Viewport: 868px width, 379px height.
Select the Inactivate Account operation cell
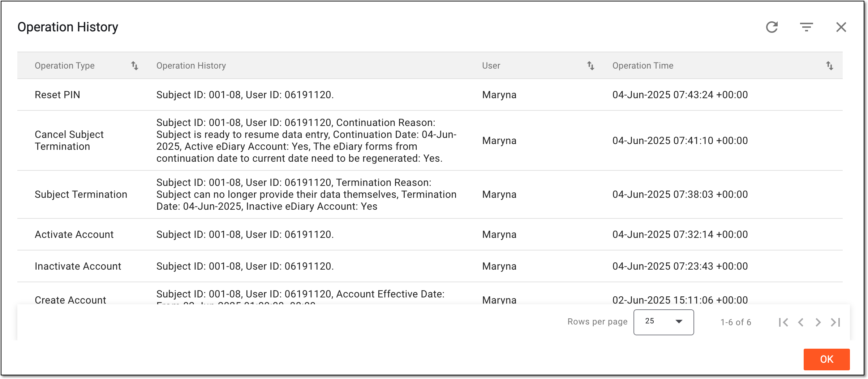(x=78, y=266)
